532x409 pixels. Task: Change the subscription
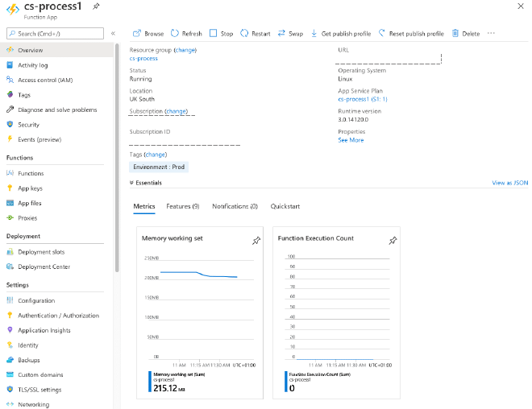[x=176, y=111]
